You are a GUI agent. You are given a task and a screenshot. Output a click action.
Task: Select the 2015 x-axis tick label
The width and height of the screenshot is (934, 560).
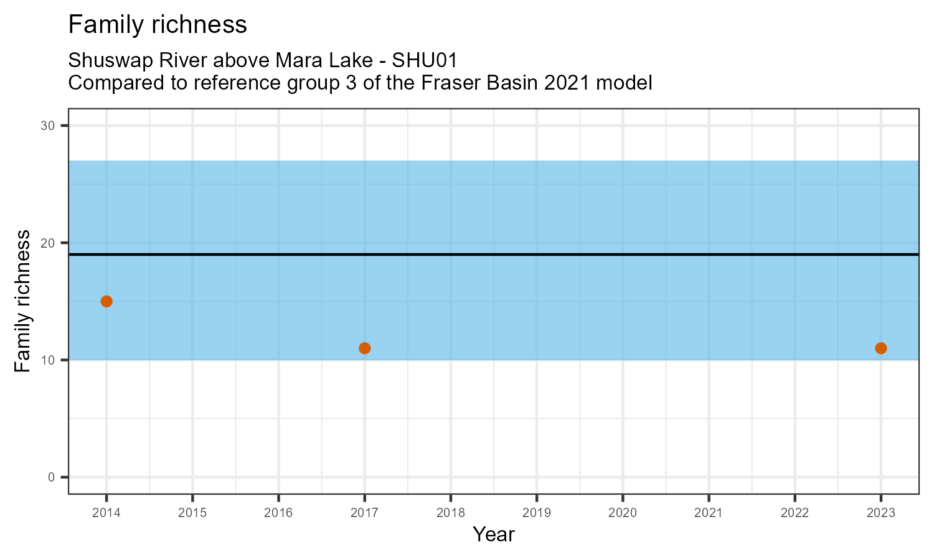pos(192,513)
